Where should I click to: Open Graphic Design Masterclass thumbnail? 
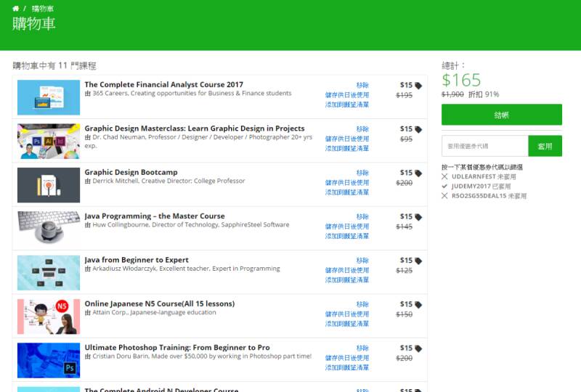(49, 141)
